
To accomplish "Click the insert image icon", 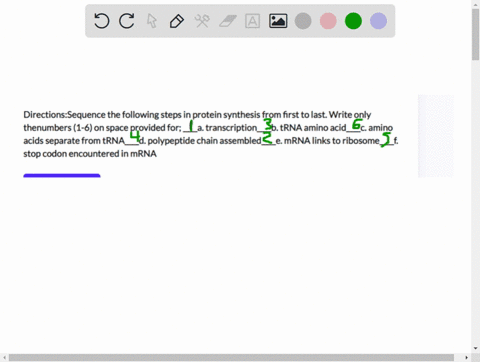I will (278, 21).
